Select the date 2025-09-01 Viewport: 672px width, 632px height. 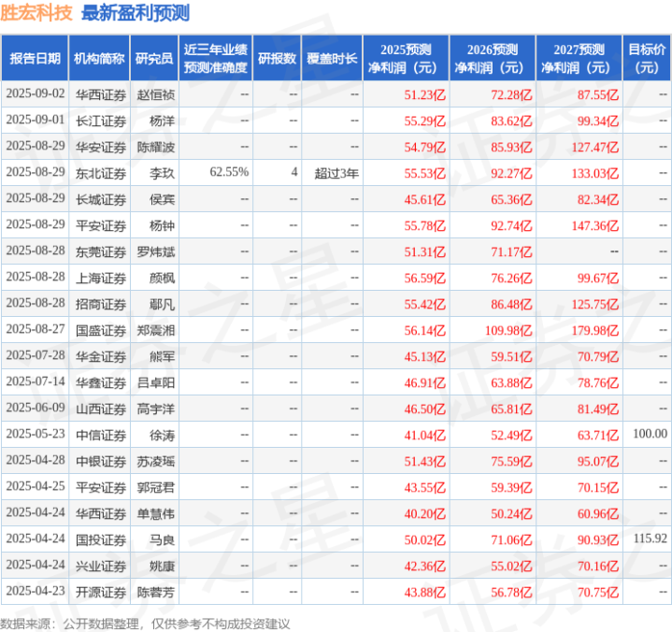[36, 120]
